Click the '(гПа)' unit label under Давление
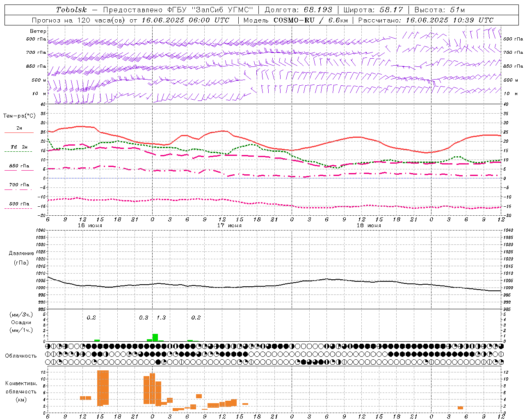The height and width of the screenshot is (420, 525). (x=21, y=262)
